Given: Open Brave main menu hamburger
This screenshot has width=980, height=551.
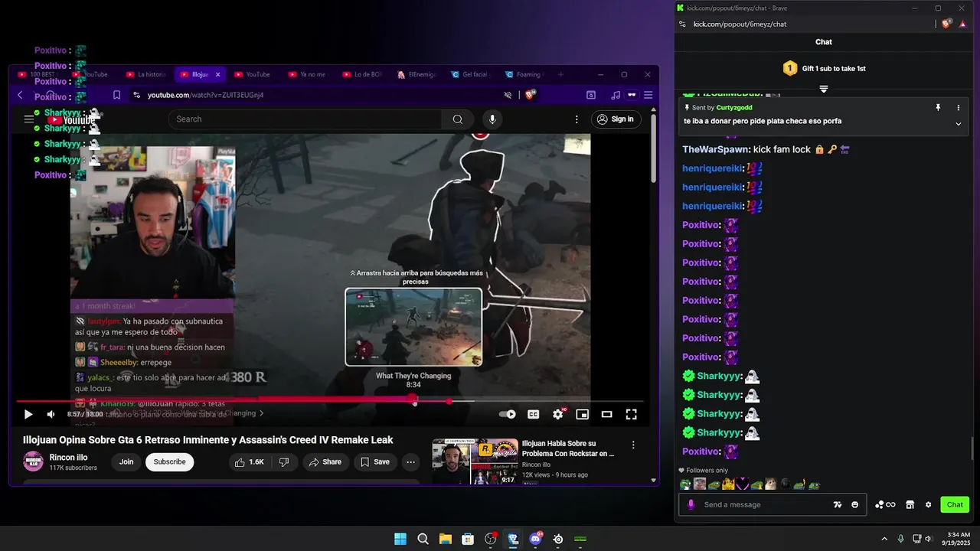Looking at the screenshot, I should 648,95.
